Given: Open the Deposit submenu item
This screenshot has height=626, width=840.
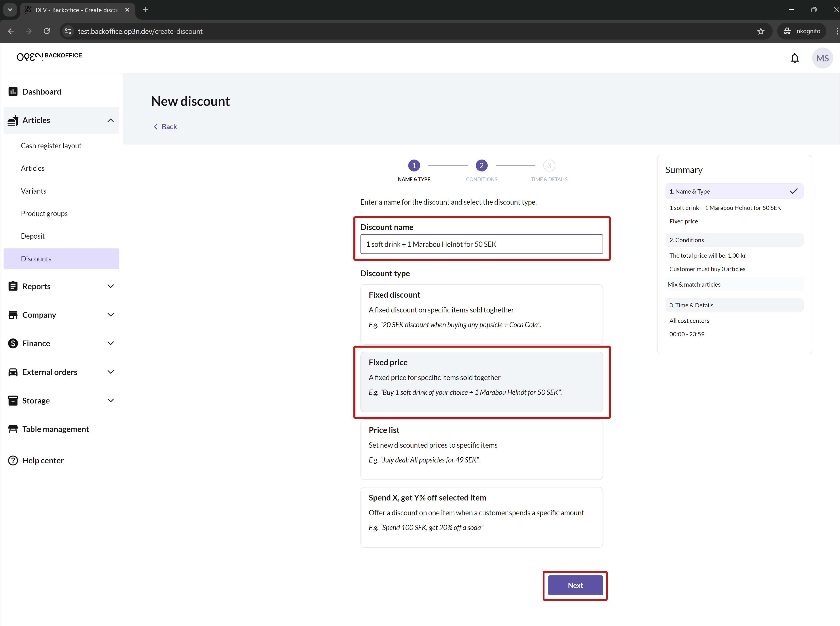Looking at the screenshot, I should tap(32, 236).
